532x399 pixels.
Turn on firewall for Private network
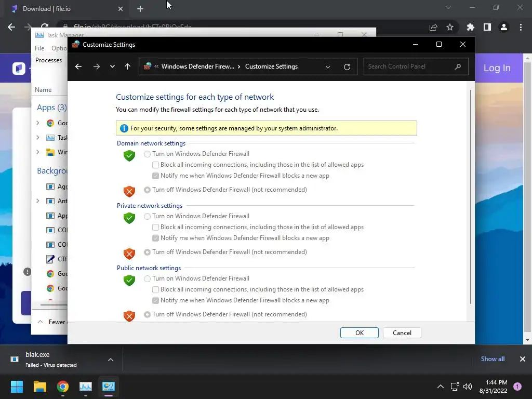point(147,217)
